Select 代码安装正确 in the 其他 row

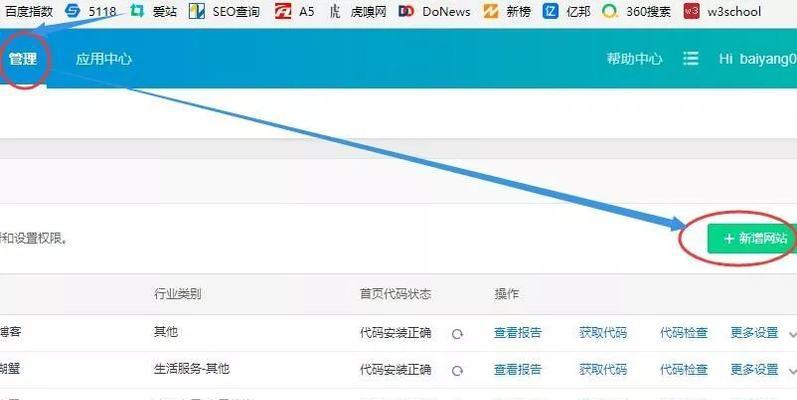tap(395, 333)
